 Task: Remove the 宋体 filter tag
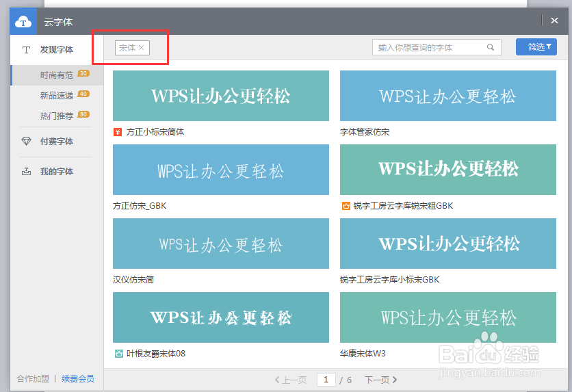click(x=142, y=48)
